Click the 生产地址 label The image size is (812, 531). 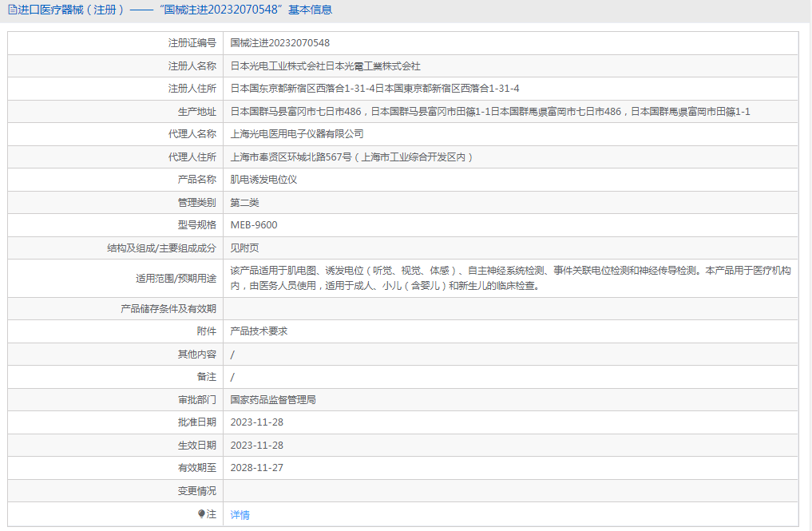[x=196, y=111]
